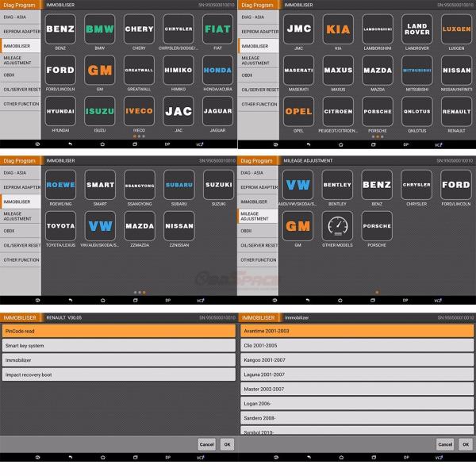
Task: Select Avantime 2001-2003 model
Action: (357, 331)
